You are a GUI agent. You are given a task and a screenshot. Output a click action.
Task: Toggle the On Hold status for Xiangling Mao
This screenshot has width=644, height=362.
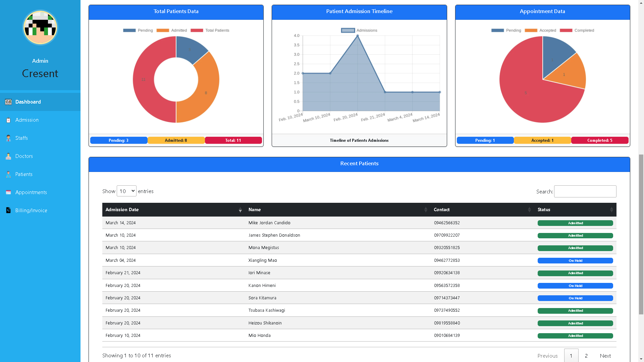[575, 260]
